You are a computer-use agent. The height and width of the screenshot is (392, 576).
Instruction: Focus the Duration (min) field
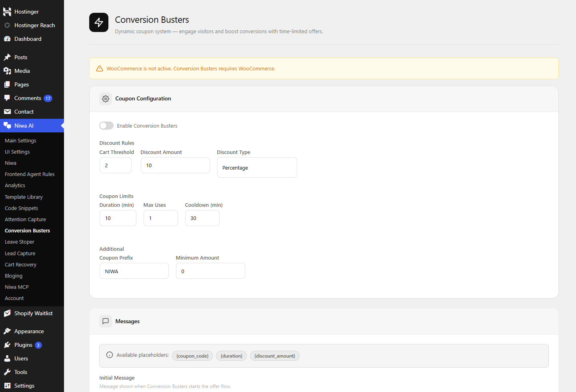(x=118, y=218)
